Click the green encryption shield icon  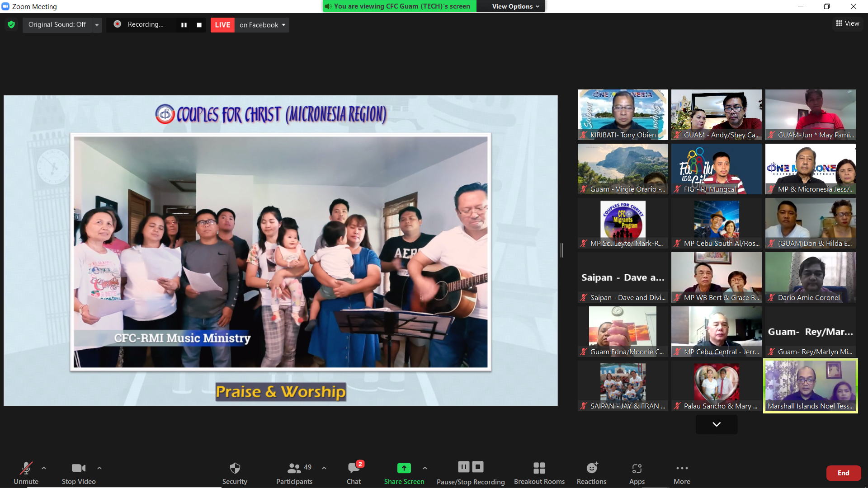11,24
